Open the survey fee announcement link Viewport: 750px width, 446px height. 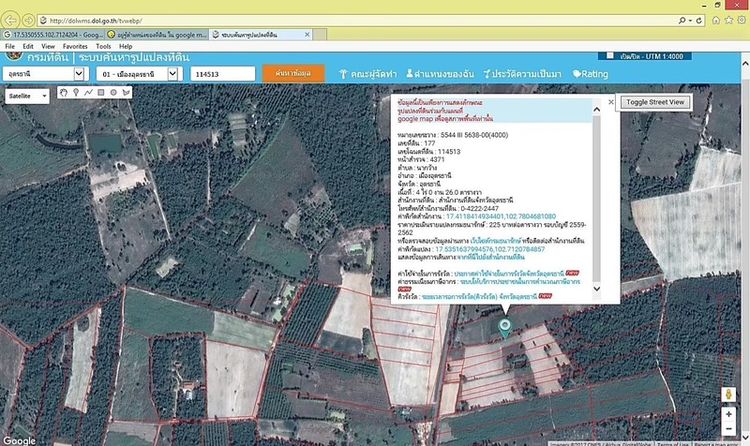click(x=509, y=274)
